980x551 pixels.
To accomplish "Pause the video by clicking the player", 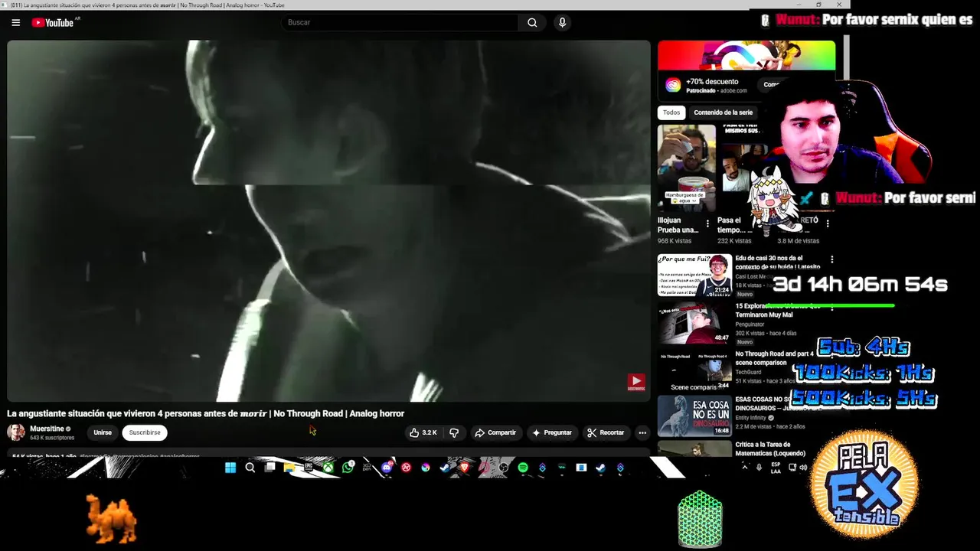I will tap(328, 220).
